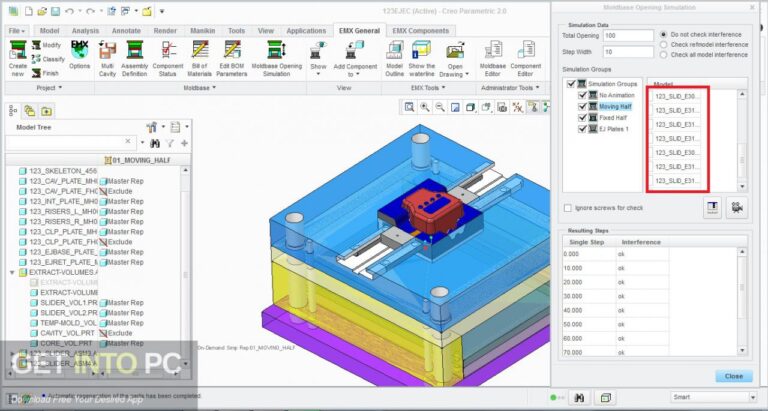The image size is (768, 411).
Task: Open the EMX Options globe icon
Action: click(79, 49)
